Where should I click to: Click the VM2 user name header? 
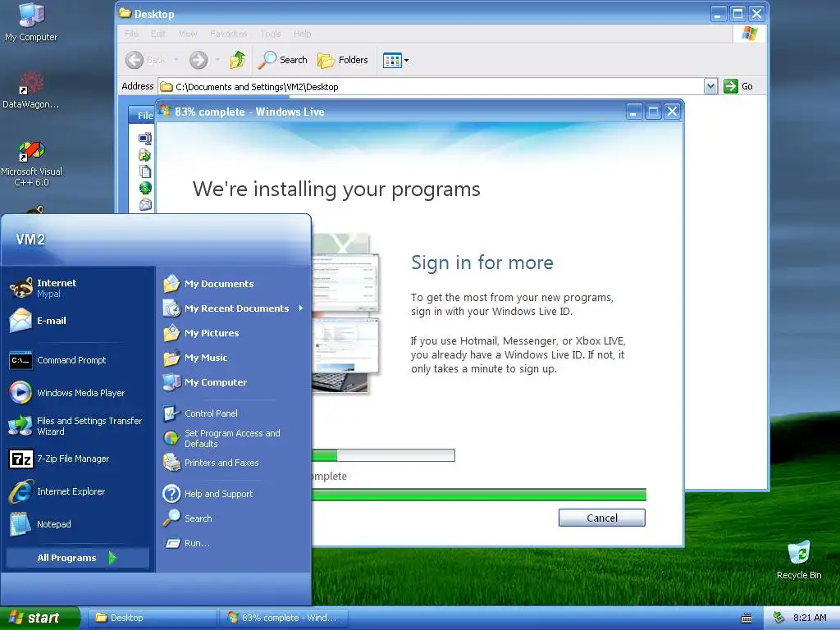[30, 239]
